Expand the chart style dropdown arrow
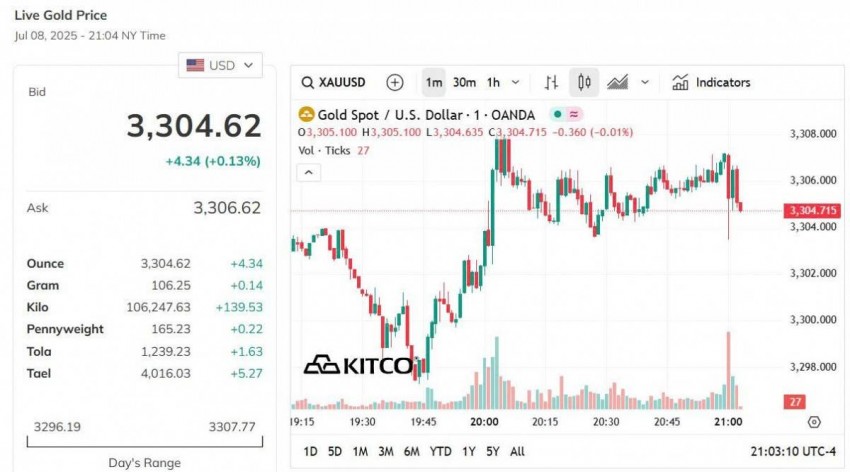The width and height of the screenshot is (850, 472). point(645,82)
